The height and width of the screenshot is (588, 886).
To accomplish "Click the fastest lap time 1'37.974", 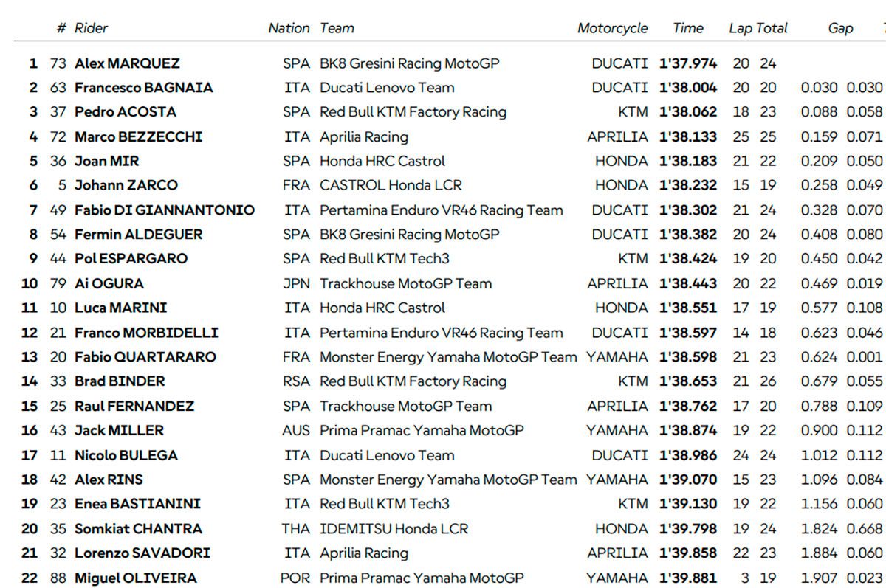I will pyautogui.click(x=687, y=63).
